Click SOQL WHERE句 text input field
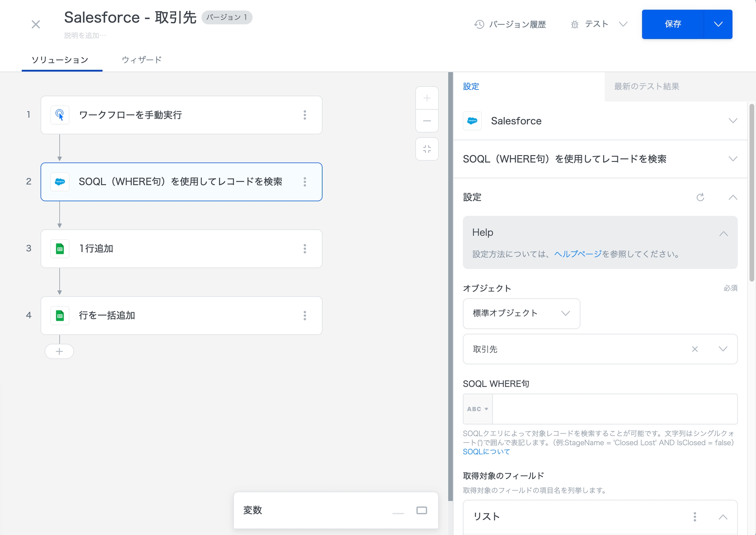 (x=614, y=409)
